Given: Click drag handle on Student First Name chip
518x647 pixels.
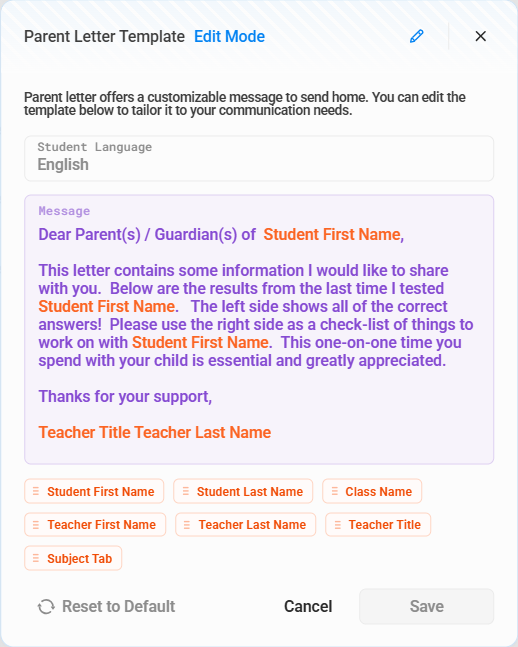Looking at the screenshot, I should coord(36,491).
